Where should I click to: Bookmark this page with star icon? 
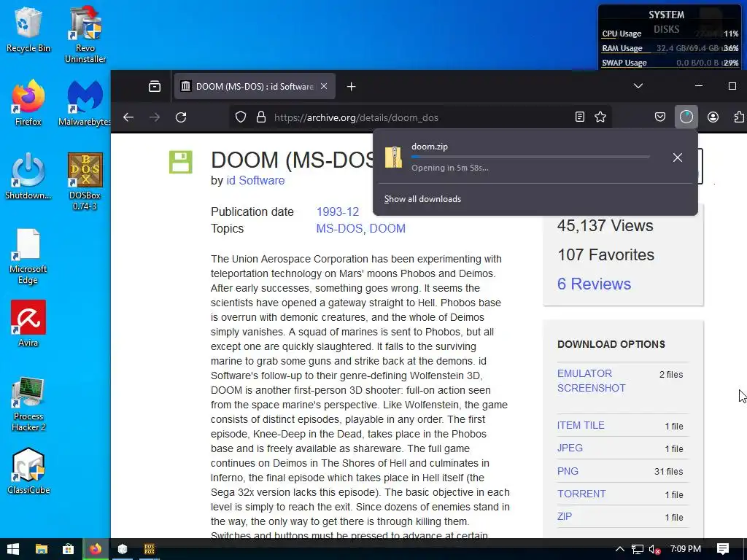point(600,117)
